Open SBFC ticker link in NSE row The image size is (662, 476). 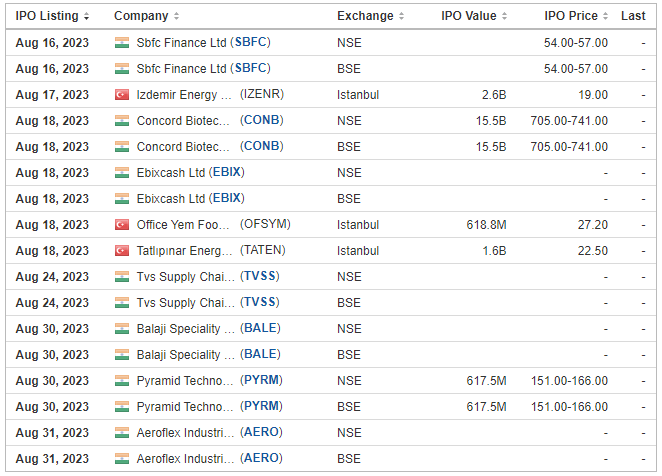tap(251, 42)
